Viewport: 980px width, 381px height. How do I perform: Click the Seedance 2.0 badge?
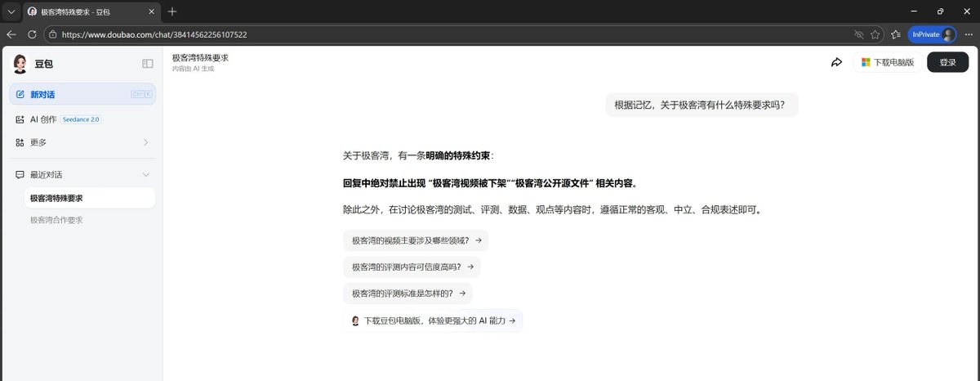81,119
